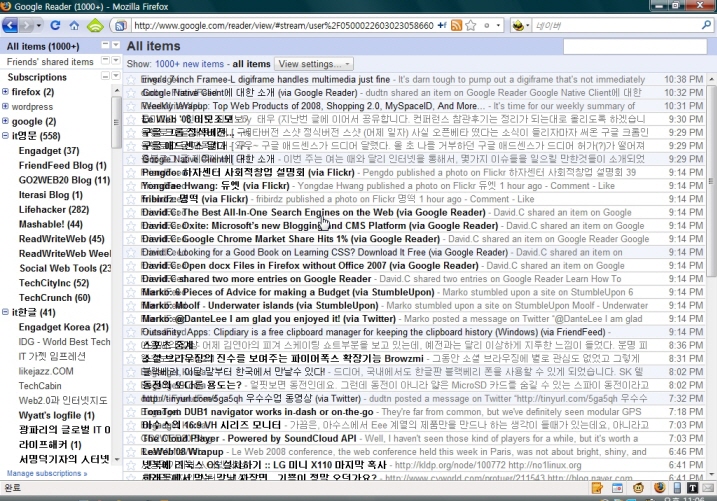Open the TechCrunch (60) feed
Image resolution: width=717 pixels, height=501 pixels.
point(55,298)
